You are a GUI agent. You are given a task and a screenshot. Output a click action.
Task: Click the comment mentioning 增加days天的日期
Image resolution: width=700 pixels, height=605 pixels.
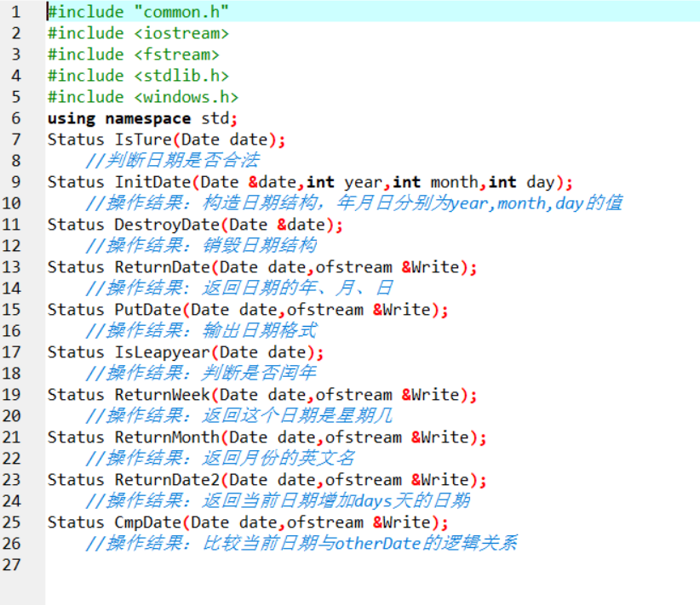tap(278, 501)
